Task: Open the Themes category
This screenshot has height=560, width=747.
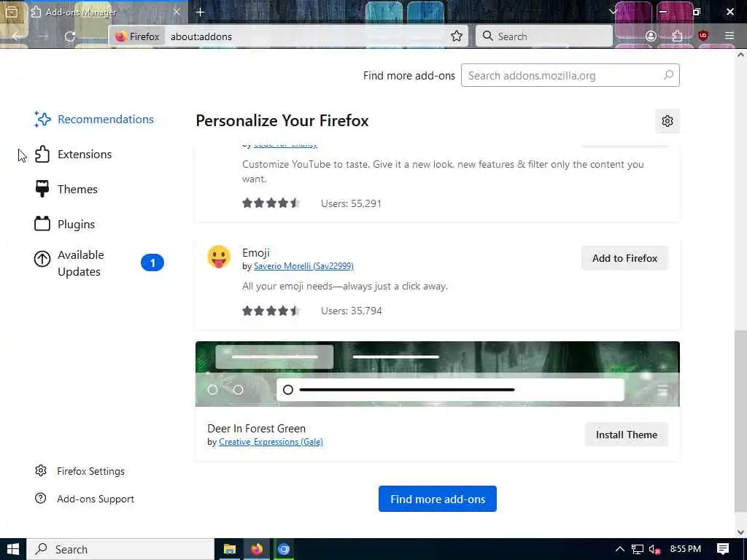Action: (x=66, y=189)
